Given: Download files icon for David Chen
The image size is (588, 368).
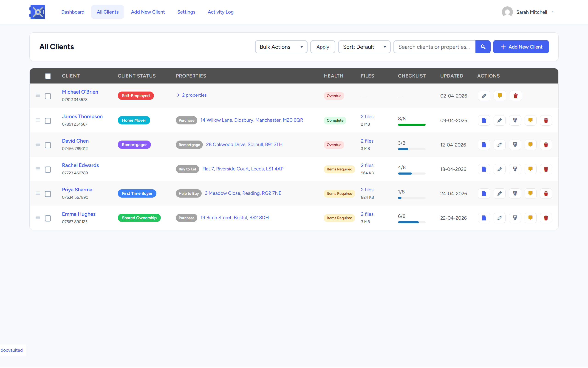Looking at the screenshot, I should point(515,145).
